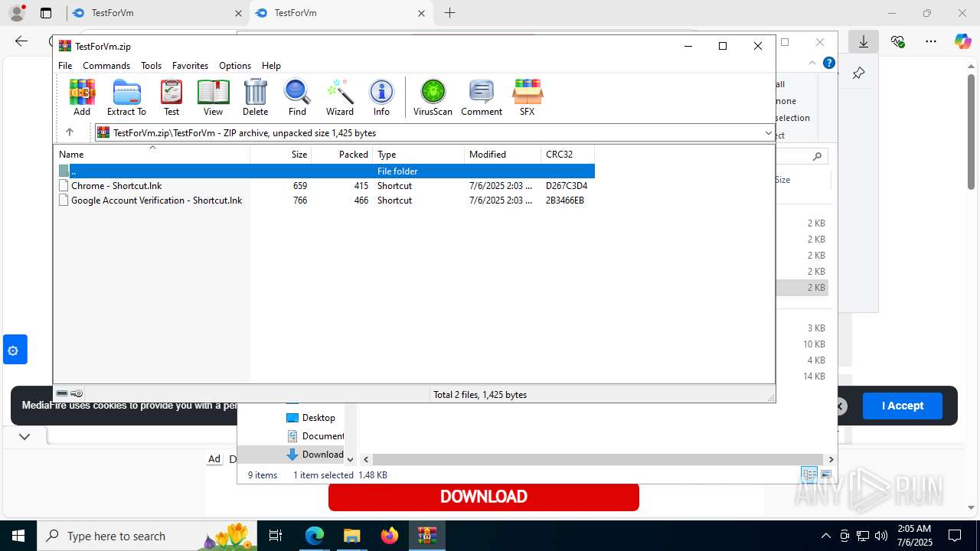Open Explorer help question mark icon
The height and width of the screenshot is (551, 980).
[828, 64]
